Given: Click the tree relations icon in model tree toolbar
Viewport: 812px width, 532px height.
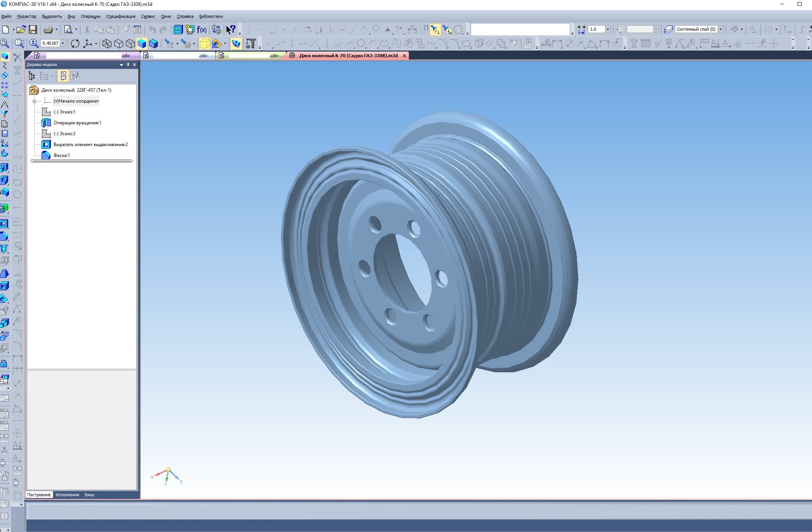Looking at the screenshot, I should pos(75,76).
